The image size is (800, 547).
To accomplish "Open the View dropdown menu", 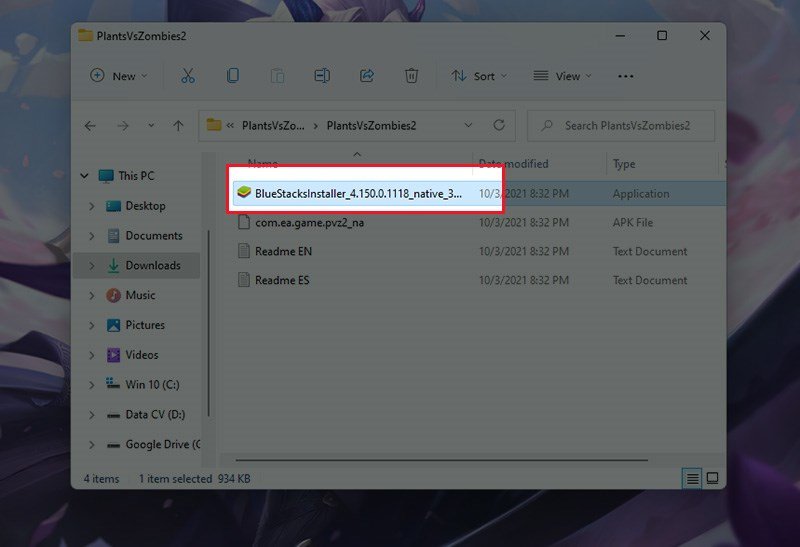I will click(561, 76).
